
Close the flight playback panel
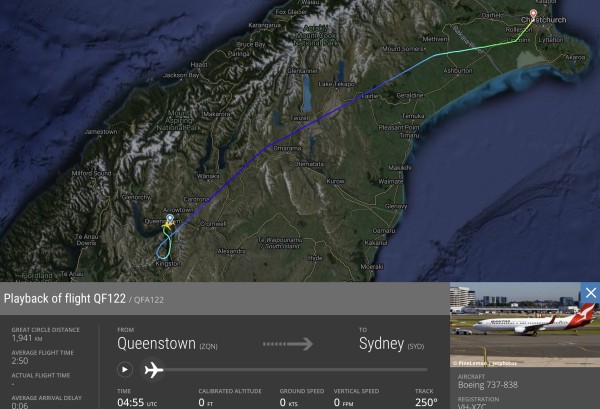(590, 293)
